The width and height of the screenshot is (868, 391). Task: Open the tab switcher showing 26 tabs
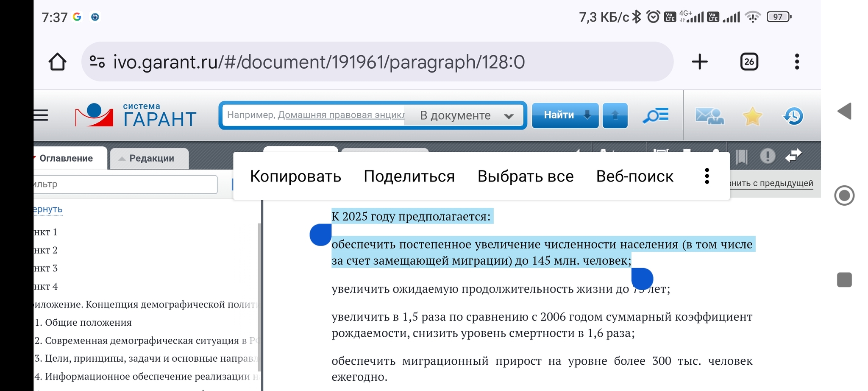pyautogui.click(x=749, y=62)
